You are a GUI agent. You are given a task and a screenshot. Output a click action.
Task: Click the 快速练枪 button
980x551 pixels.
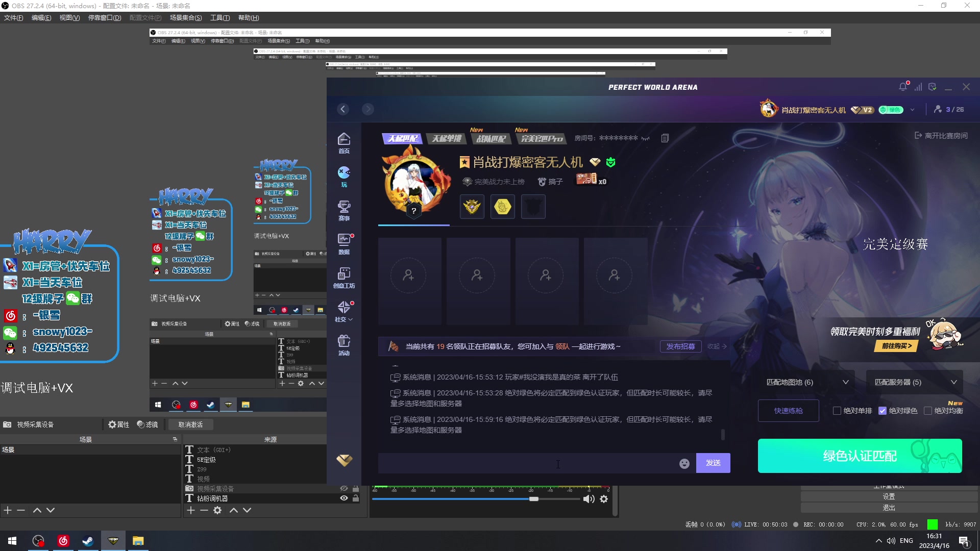[789, 411]
